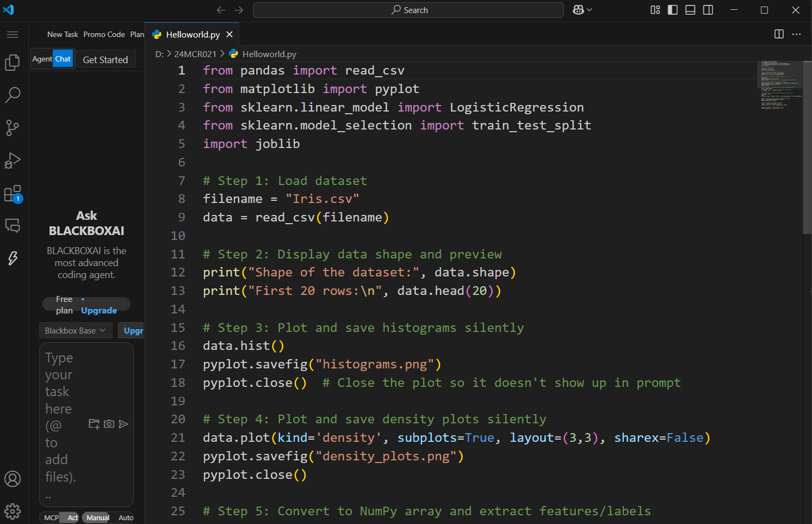Open Promo Code menu item
The width and height of the screenshot is (812, 524).
click(x=104, y=34)
